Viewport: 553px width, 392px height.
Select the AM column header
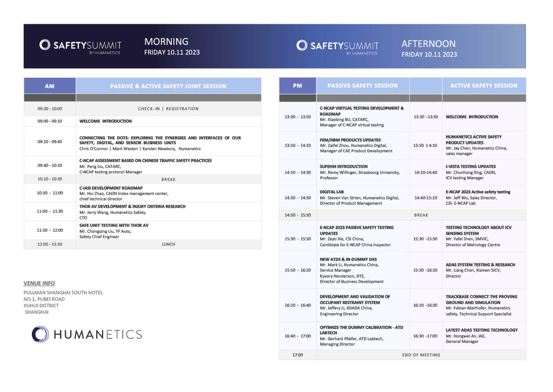click(x=50, y=86)
